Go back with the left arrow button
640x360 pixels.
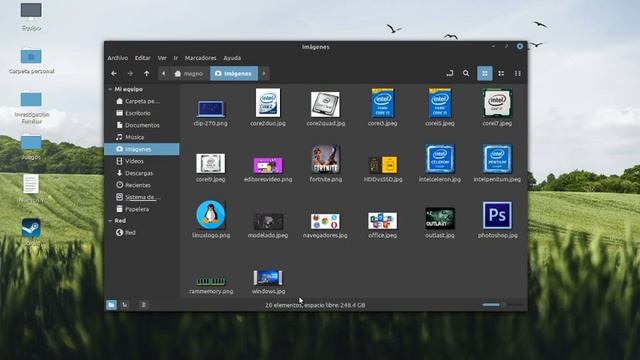click(x=114, y=73)
